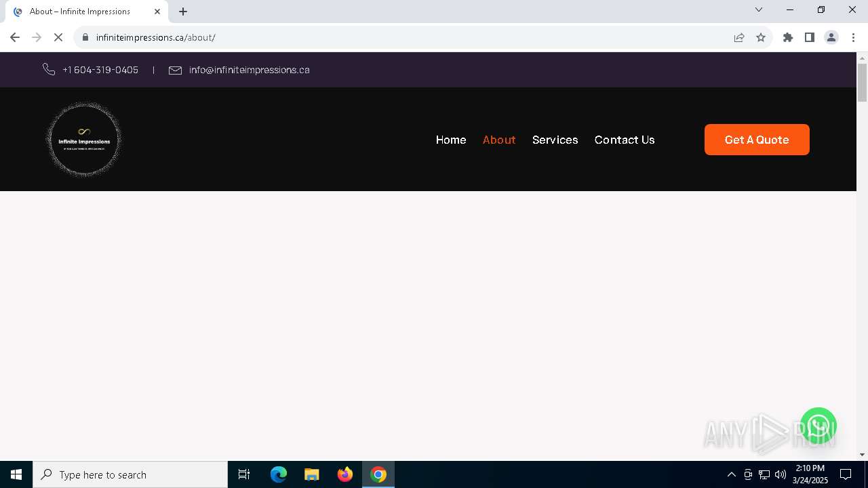The height and width of the screenshot is (488, 868).
Task: Open the Services menu item
Action: (555, 140)
